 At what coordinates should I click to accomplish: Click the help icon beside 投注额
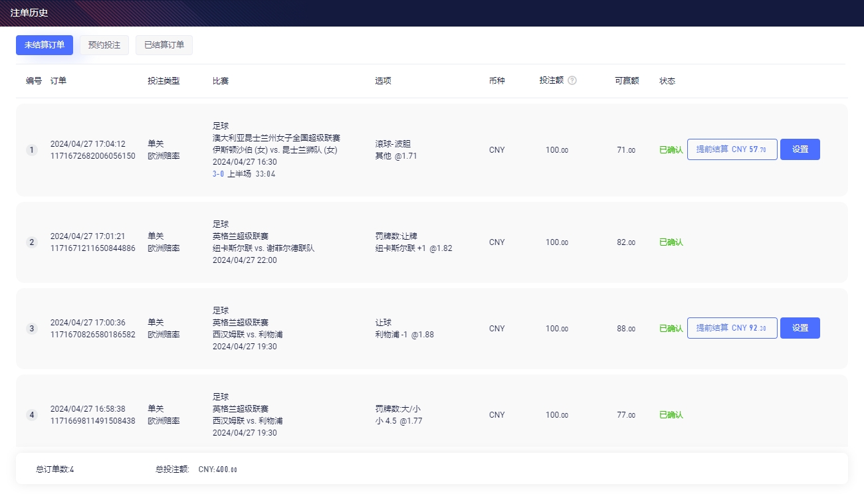coord(572,80)
